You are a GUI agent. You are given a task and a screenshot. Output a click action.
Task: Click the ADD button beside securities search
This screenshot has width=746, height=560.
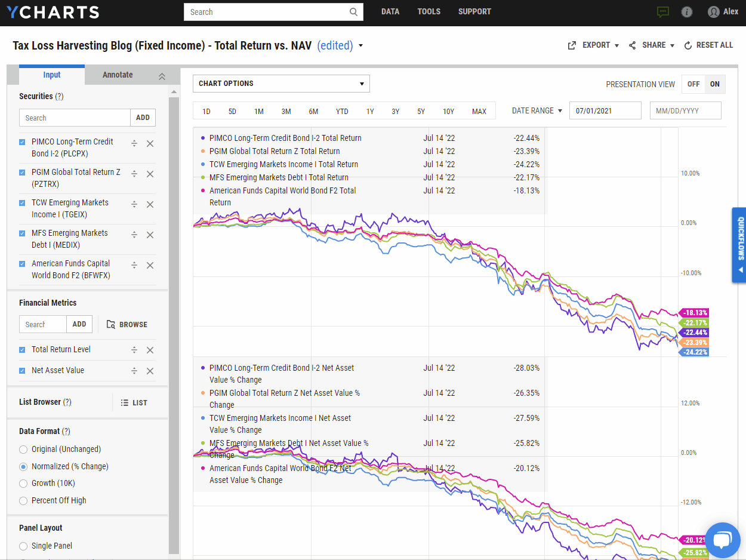143,117
